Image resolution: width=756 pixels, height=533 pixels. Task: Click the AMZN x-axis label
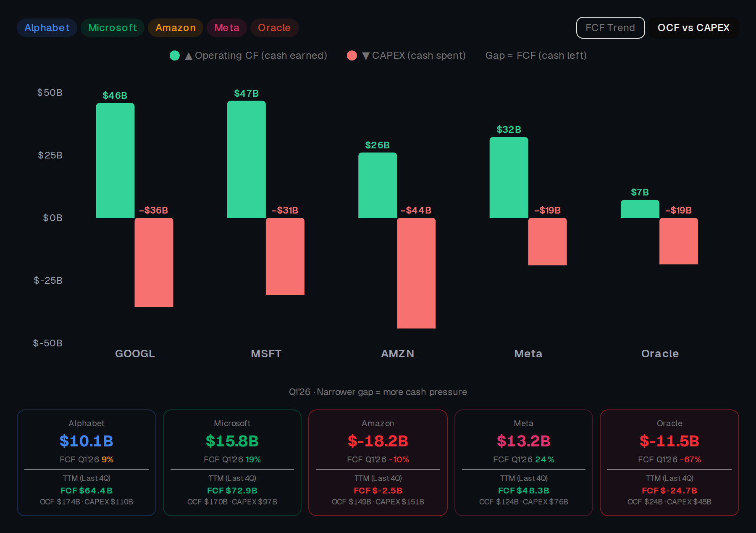pyautogui.click(x=397, y=354)
